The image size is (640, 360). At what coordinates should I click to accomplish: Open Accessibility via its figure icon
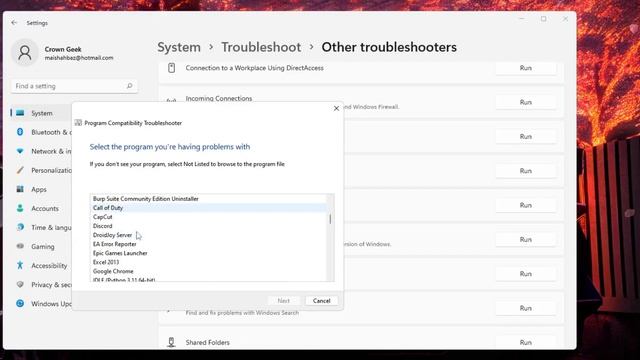coord(20,265)
